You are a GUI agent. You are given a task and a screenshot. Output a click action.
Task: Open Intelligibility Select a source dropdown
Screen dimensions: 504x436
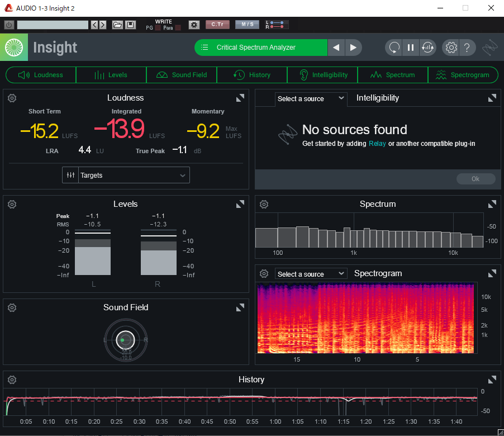311,98
